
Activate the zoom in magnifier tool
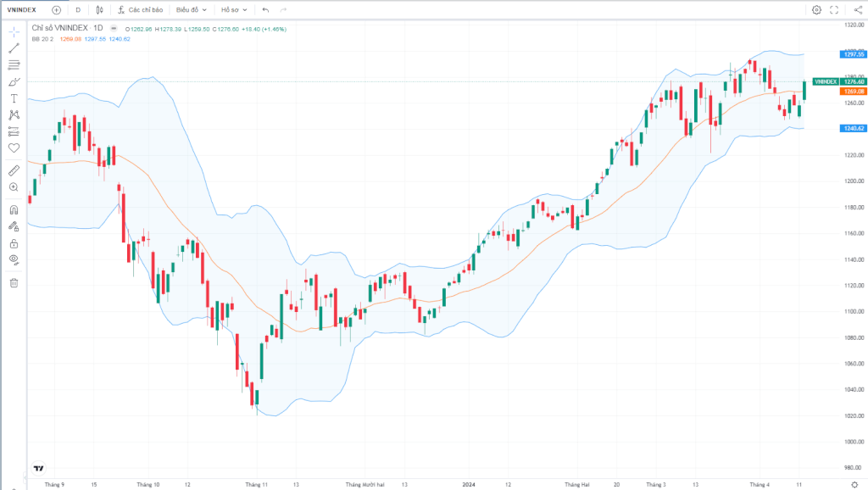14,187
